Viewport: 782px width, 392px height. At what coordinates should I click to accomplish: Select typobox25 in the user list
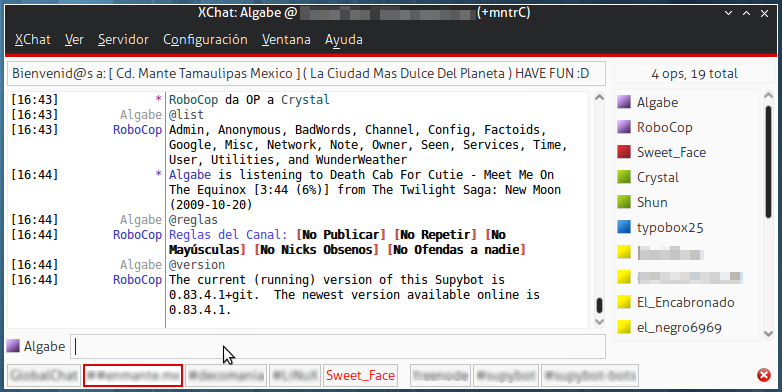point(670,227)
